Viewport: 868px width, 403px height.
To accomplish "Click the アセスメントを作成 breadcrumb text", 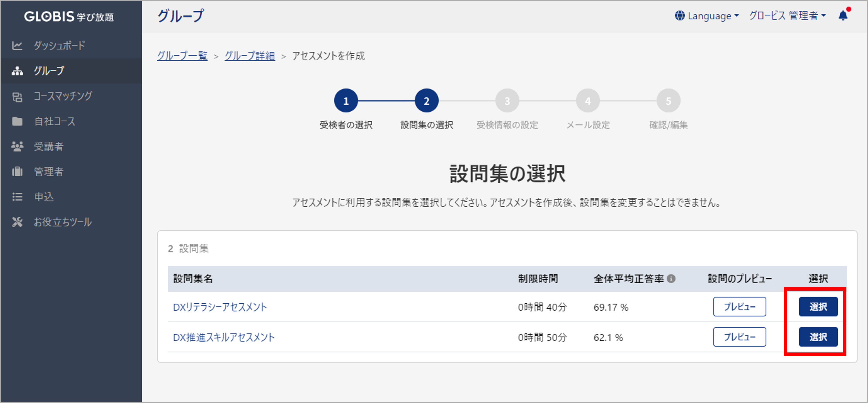I will 328,56.
